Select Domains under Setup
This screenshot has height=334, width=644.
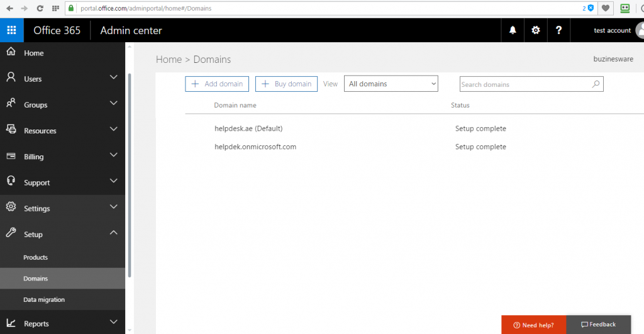coord(62,279)
